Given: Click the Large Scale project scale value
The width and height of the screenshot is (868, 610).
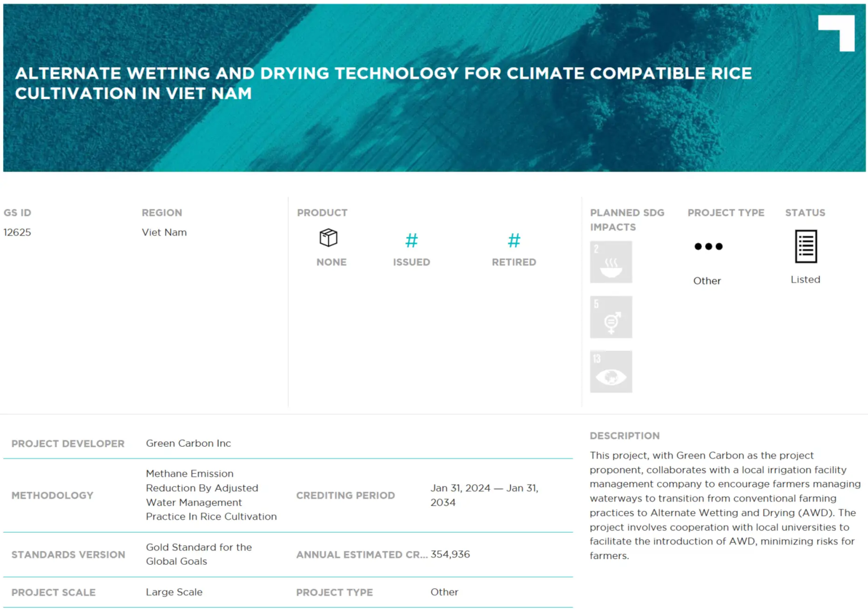Looking at the screenshot, I should [x=174, y=592].
